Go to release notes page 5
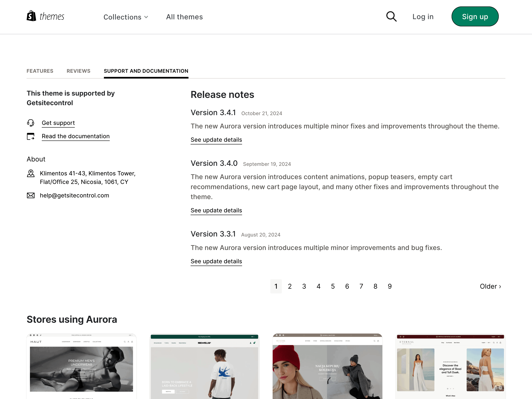 coord(333,286)
